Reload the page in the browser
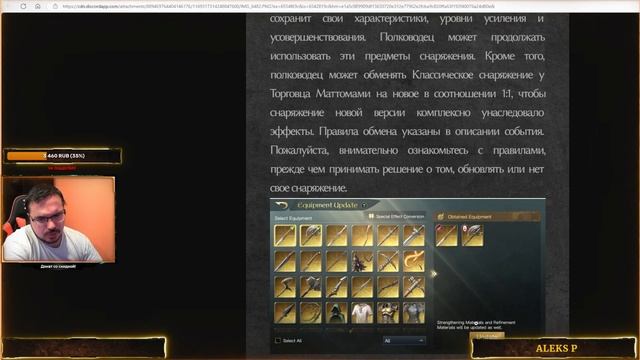This screenshot has width=640, height=360. [x=23, y=6]
